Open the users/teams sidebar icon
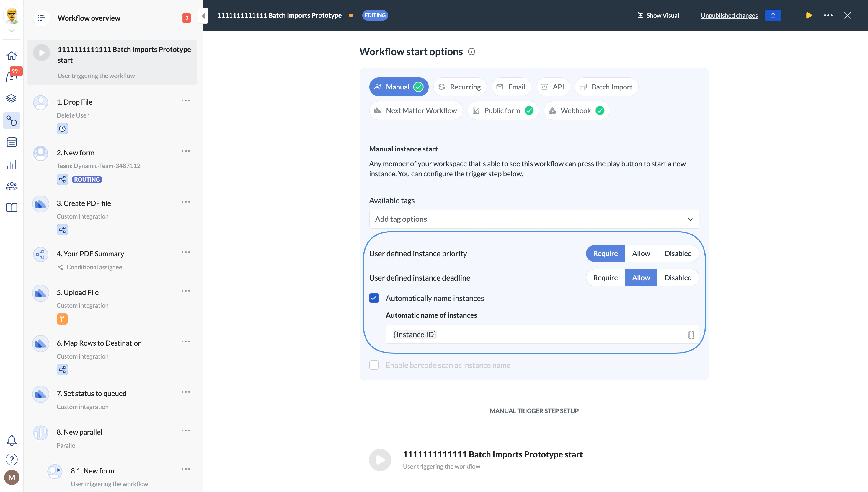The image size is (868, 492). click(x=12, y=186)
